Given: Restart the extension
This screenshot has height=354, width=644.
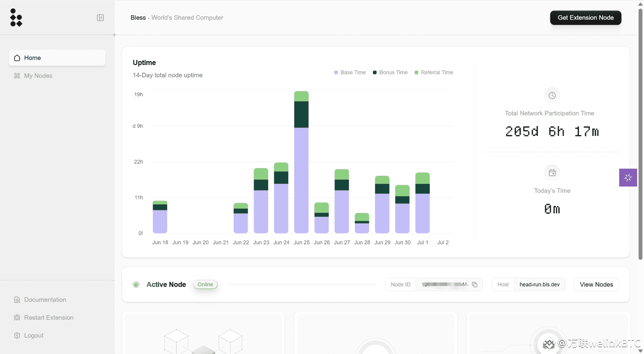Looking at the screenshot, I should tap(48, 318).
